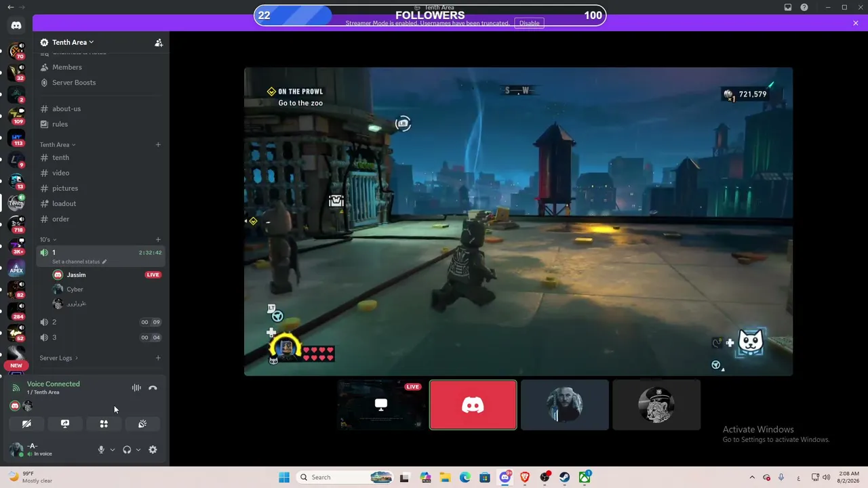
Task: Open Discord inbox icon in title bar
Action: 788,7
